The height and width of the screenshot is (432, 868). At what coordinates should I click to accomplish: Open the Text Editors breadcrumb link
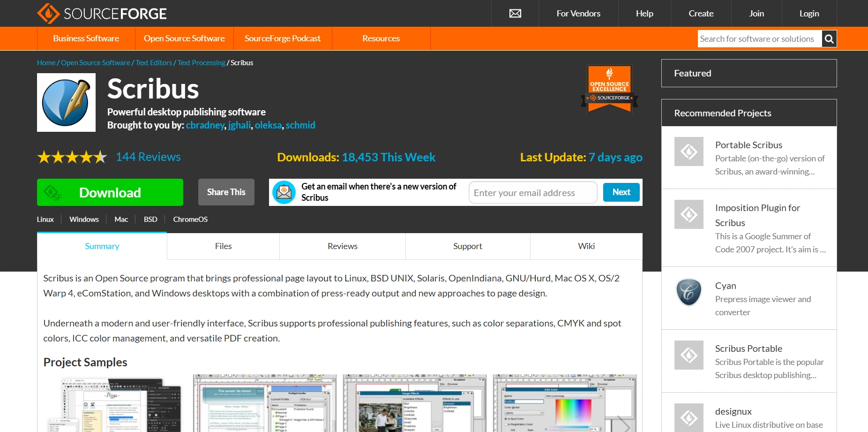point(154,63)
